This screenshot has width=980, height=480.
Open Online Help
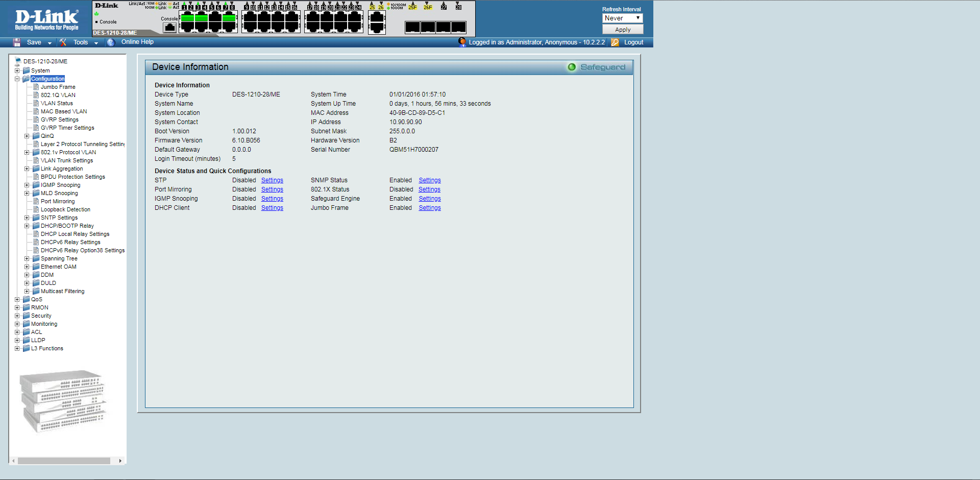(x=137, y=42)
